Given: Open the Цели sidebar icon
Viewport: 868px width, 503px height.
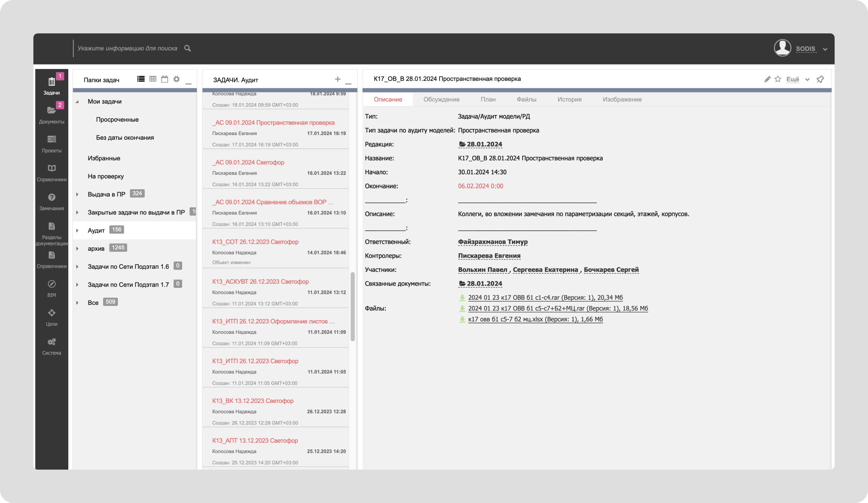Looking at the screenshot, I should click(52, 317).
